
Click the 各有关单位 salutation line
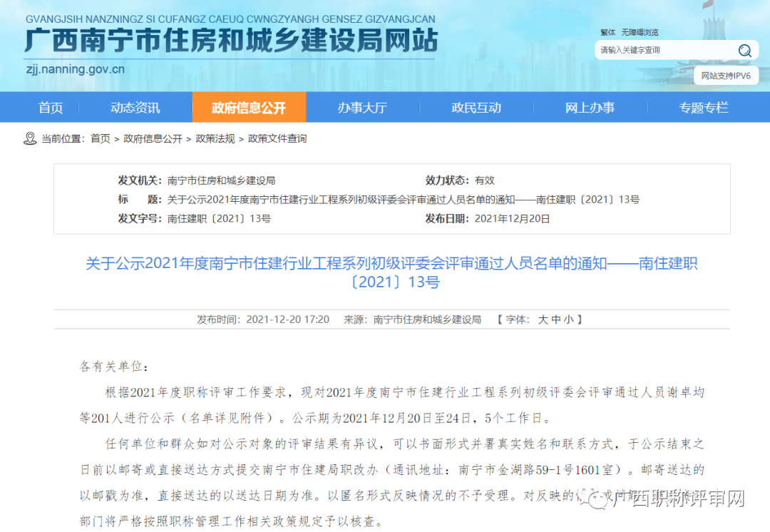click(114, 367)
